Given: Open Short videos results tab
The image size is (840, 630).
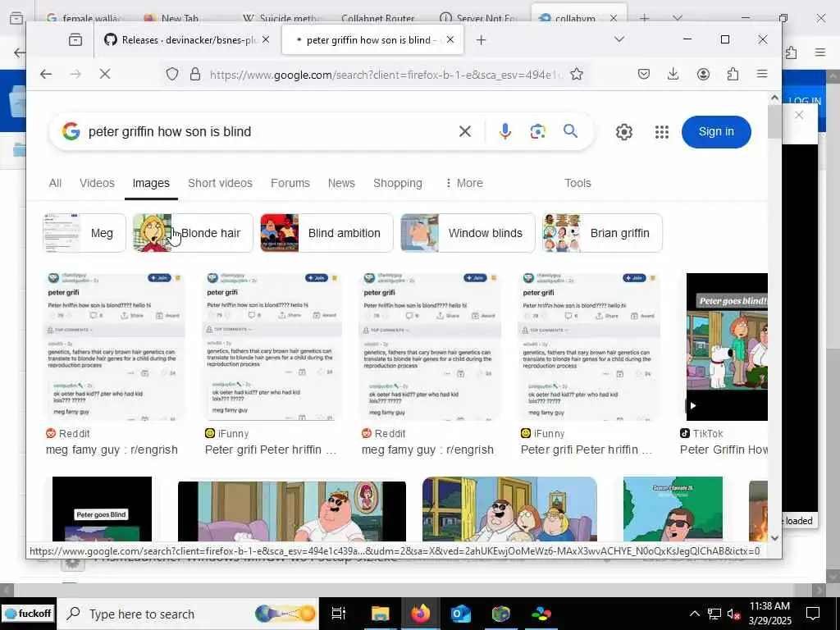Looking at the screenshot, I should click(220, 183).
